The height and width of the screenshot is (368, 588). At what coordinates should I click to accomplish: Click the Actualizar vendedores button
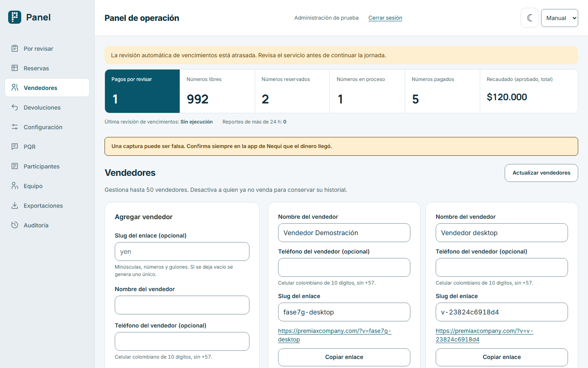pyautogui.click(x=541, y=173)
